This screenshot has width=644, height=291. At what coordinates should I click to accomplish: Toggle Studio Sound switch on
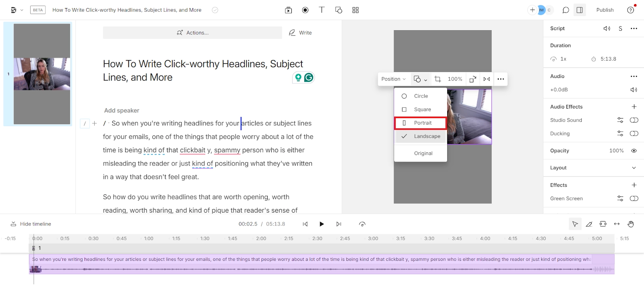coord(634,120)
